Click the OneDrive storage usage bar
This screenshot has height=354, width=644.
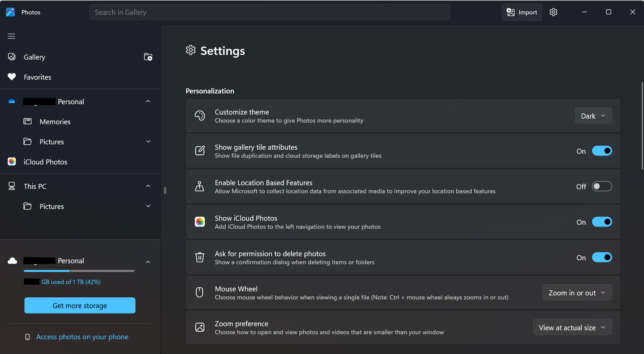pos(79,271)
